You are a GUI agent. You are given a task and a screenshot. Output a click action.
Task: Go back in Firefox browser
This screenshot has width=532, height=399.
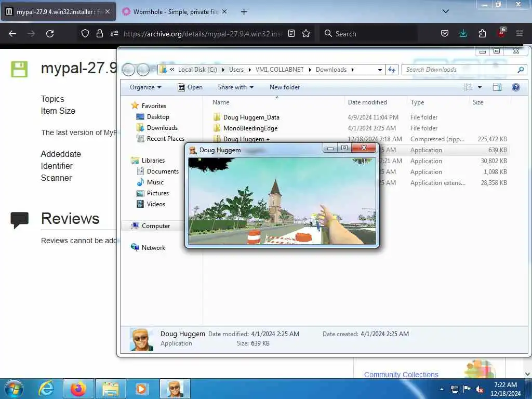12,34
